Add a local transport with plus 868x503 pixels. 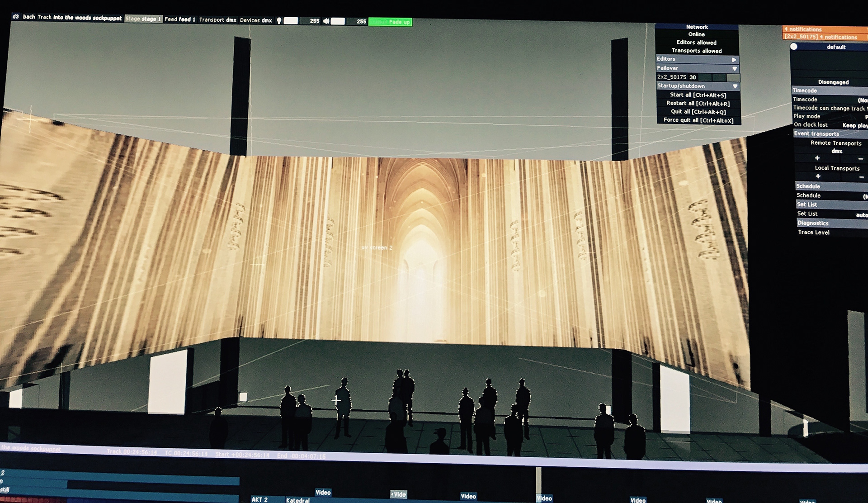click(818, 176)
